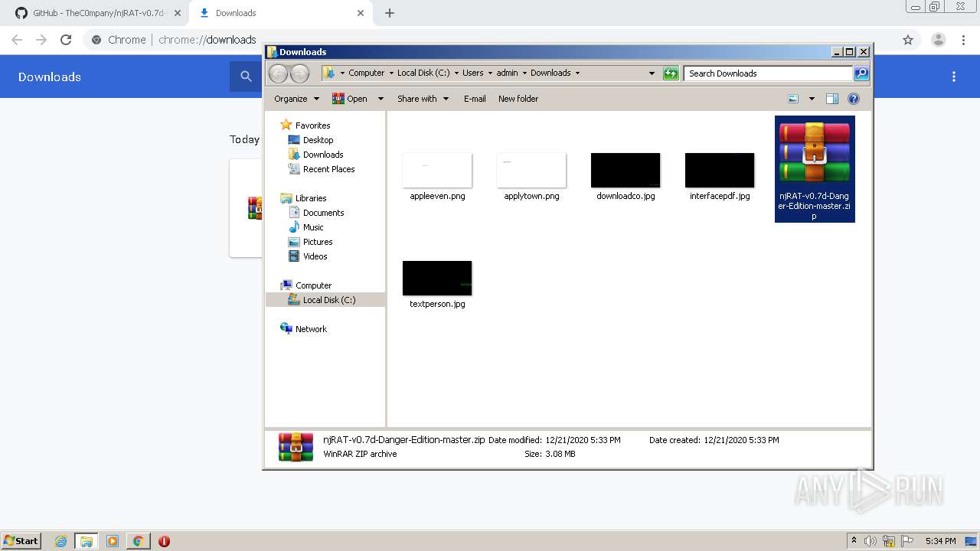
Task: Open a new Chrome tab
Action: tap(390, 13)
